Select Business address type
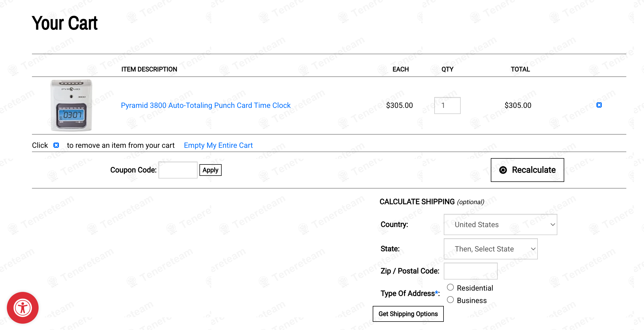This screenshot has width=644, height=330. [x=450, y=300]
